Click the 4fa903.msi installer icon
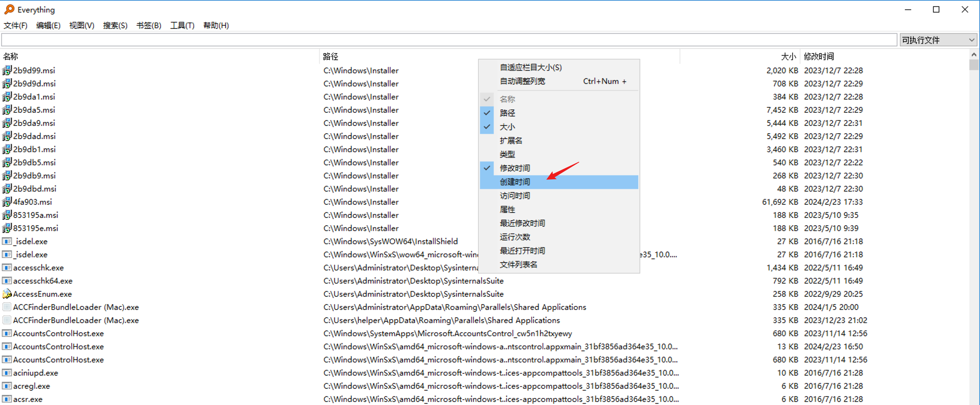This screenshot has height=405, width=980. [7, 202]
